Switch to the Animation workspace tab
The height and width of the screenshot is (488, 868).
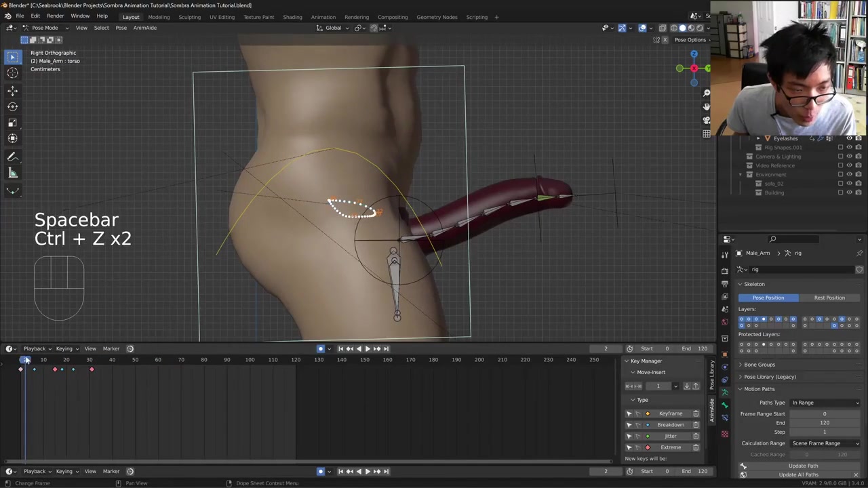coord(323,17)
